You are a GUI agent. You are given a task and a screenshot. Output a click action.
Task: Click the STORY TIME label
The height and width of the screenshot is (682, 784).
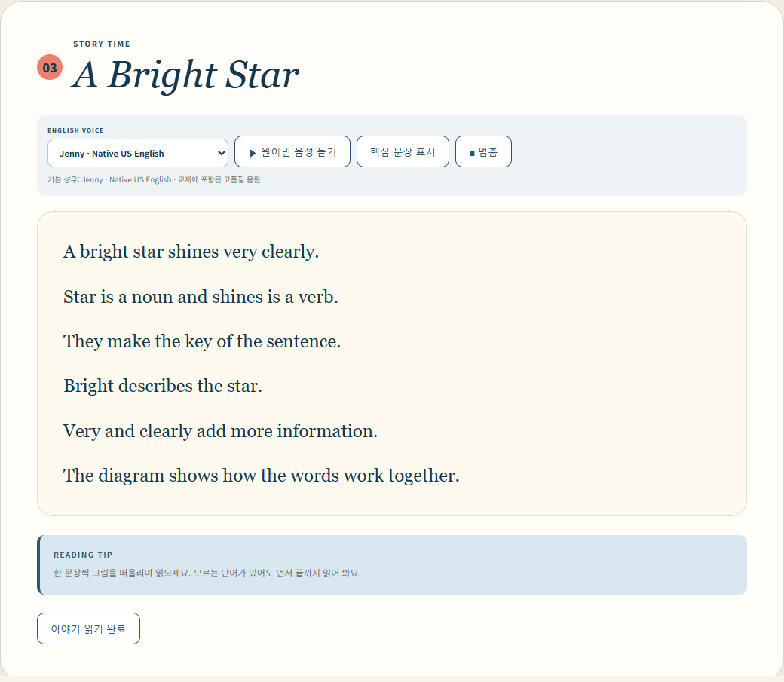(102, 44)
